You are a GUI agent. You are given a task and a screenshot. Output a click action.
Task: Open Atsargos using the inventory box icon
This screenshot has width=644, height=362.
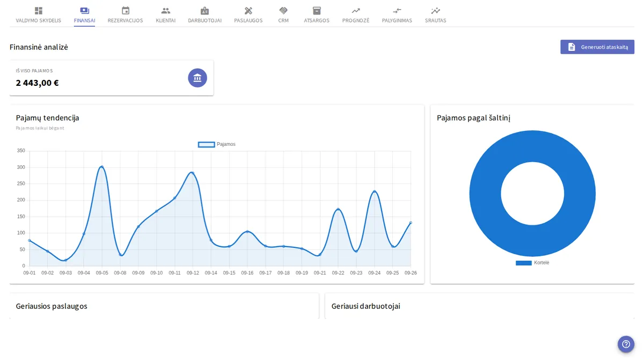click(317, 11)
